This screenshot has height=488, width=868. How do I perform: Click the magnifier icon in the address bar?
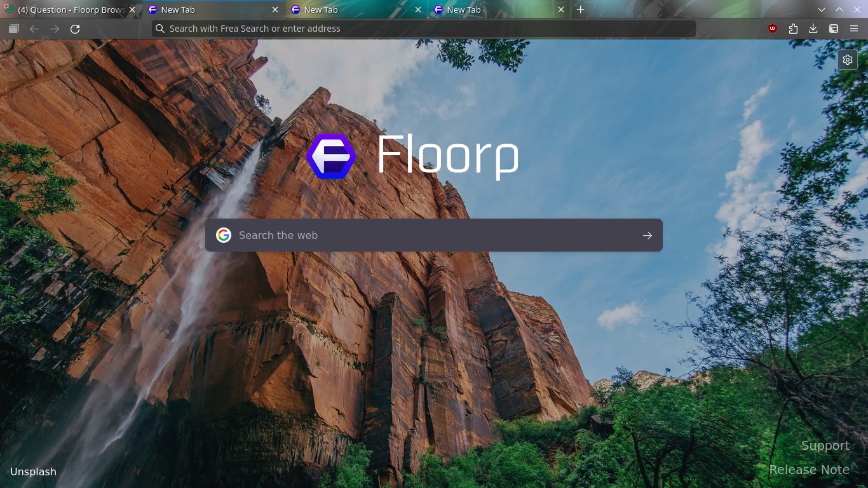[160, 29]
